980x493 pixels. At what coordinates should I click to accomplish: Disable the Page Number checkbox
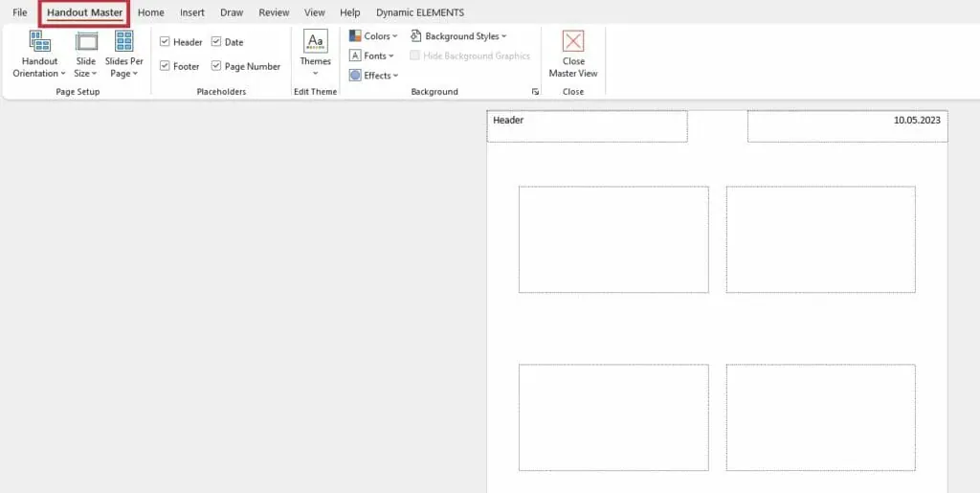(x=216, y=66)
